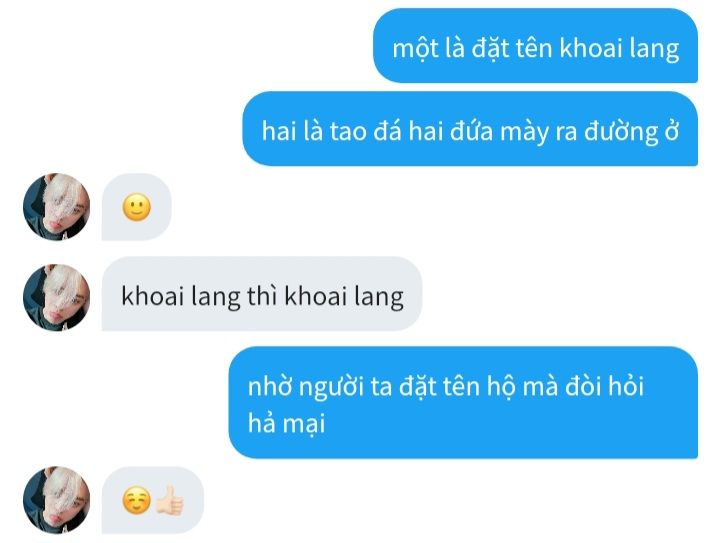Open avatar beside the thumbs up message

56,500
